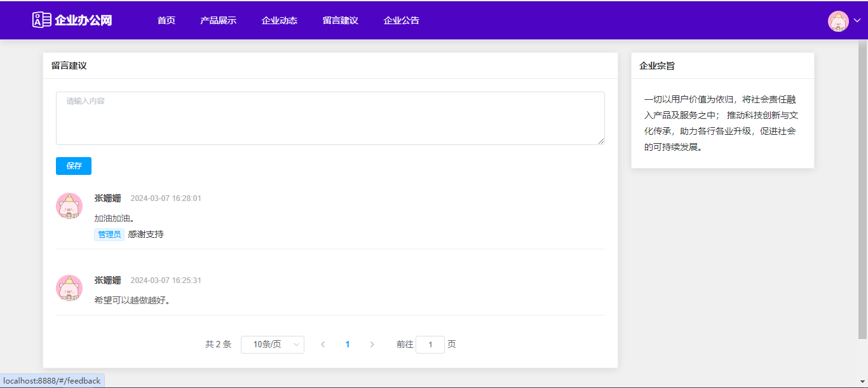Go to 企业公告 page
This screenshot has width=868, height=388.
[x=401, y=20]
